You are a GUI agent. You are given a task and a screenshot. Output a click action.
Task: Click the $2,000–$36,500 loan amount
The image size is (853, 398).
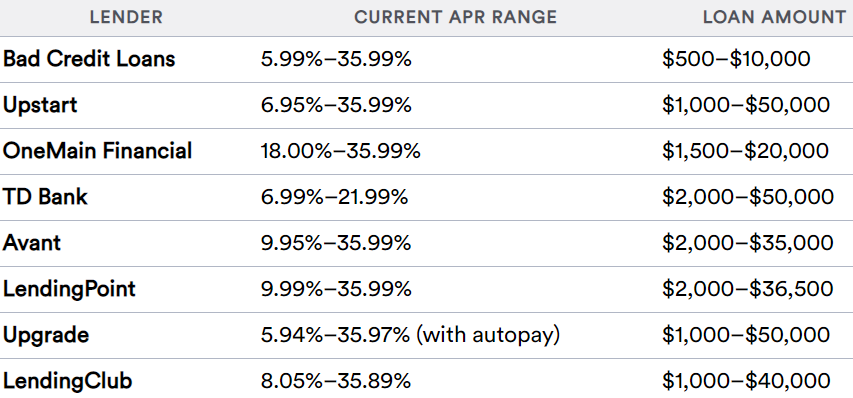click(747, 289)
